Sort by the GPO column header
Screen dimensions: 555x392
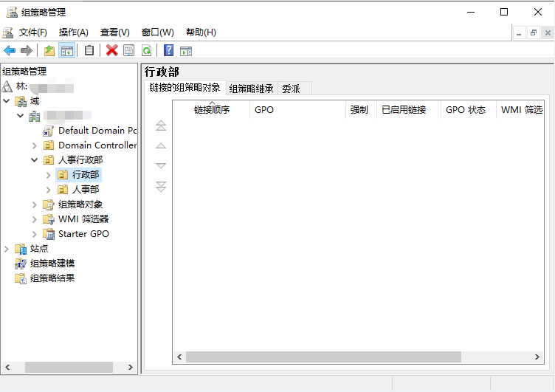point(297,110)
